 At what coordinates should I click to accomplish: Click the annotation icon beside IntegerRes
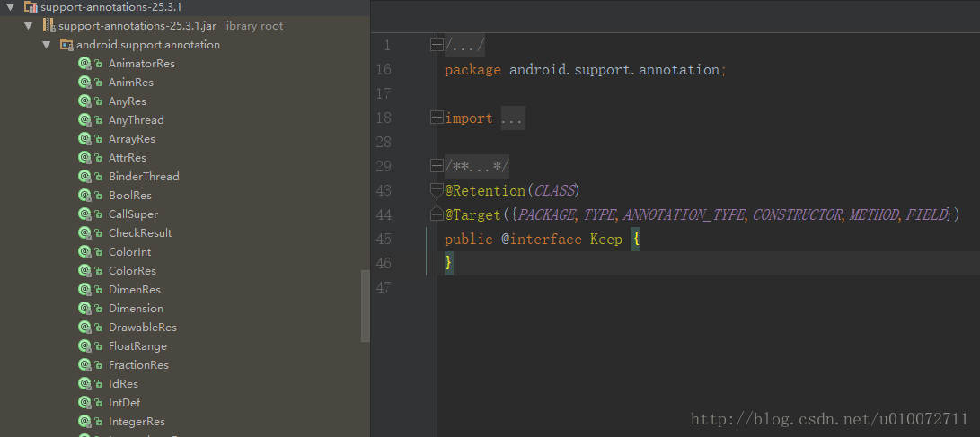[x=84, y=422]
